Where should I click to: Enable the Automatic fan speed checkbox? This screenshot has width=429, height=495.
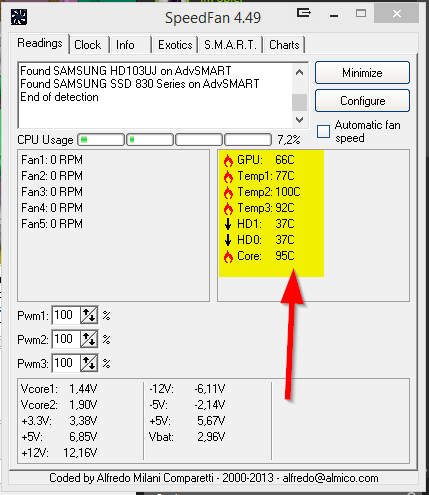coord(323,131)
